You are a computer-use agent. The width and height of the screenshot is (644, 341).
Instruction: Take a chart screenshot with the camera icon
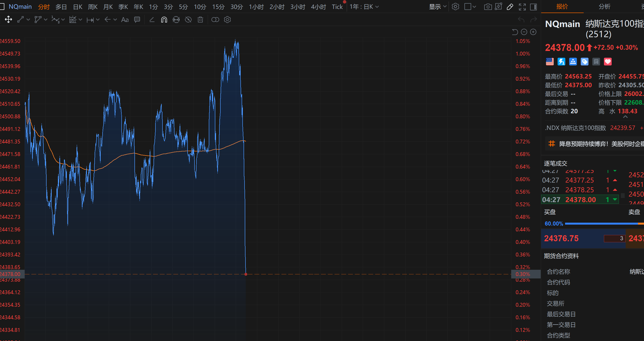pos(488,7)
